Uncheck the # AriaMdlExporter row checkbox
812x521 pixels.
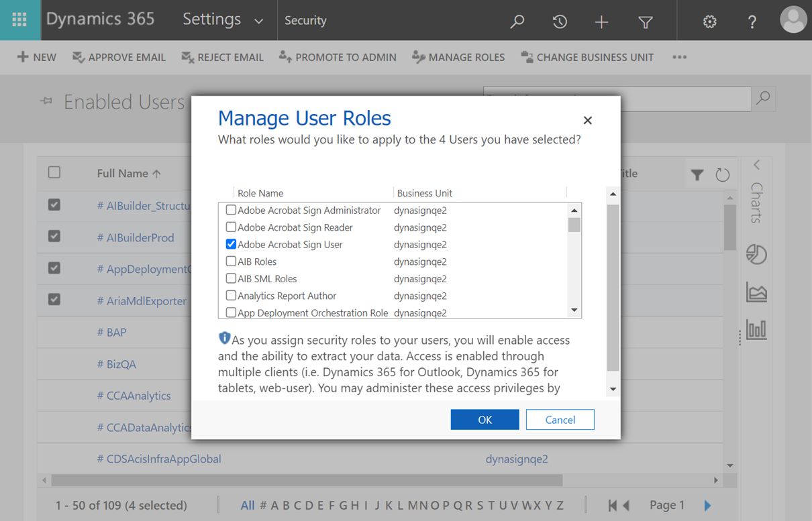click(54, 300)
